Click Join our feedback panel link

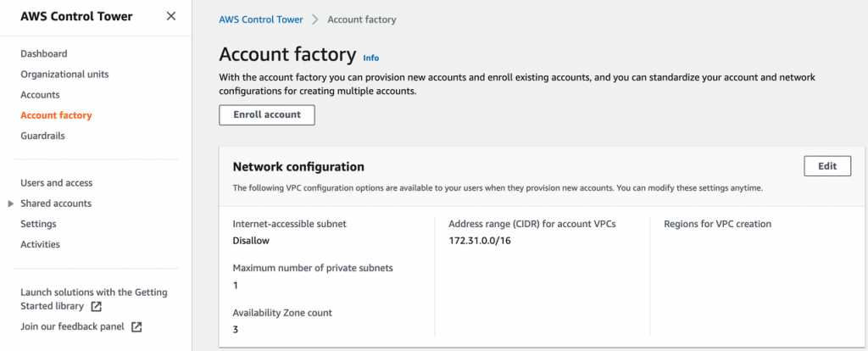[72, 326]
